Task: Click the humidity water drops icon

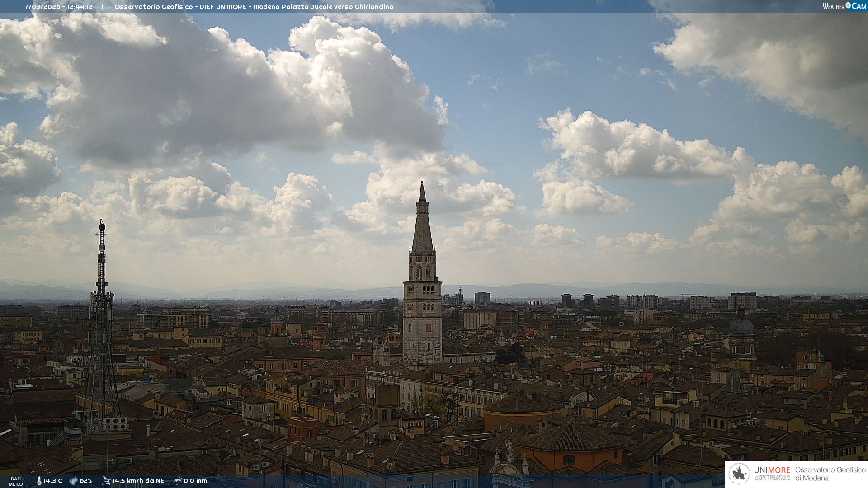Action: point(73,481)
